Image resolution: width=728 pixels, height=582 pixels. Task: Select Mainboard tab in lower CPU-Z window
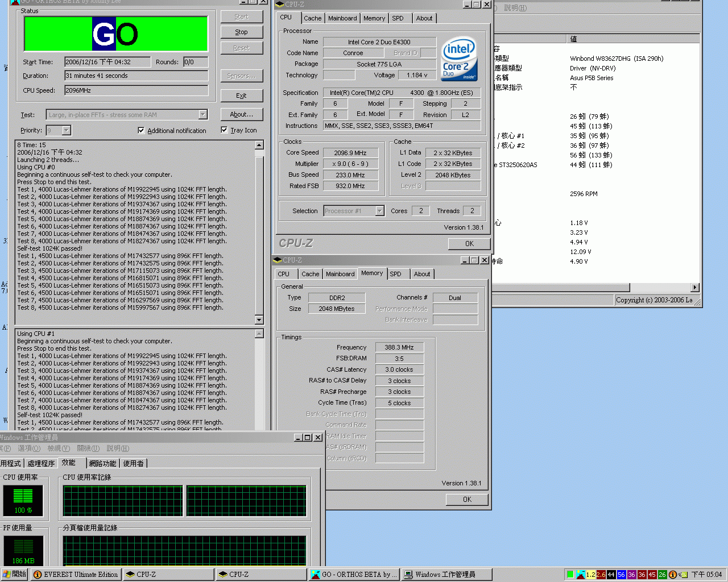pos(340,274)
